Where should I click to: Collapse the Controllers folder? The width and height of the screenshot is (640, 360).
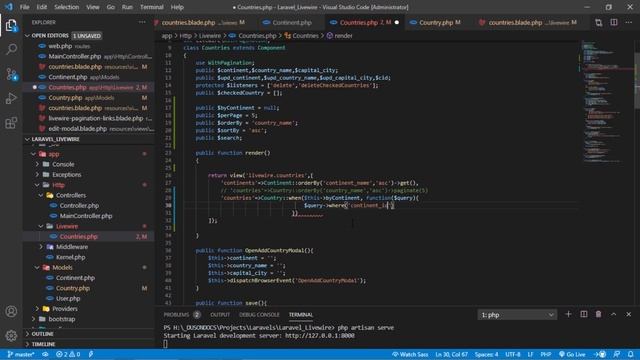pyautogui.click(x=41, y=195)
